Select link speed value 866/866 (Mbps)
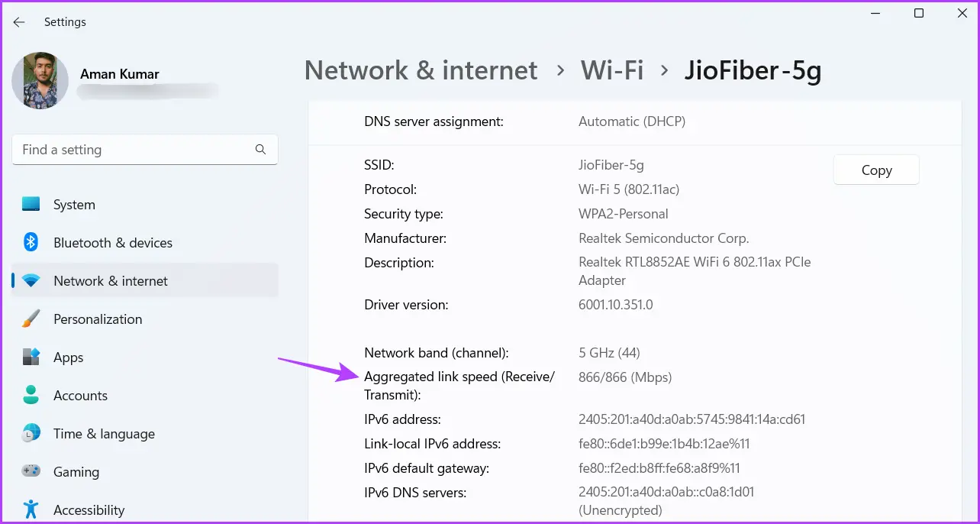The width and height of the screenshot is (980, 524). [625, 377]
